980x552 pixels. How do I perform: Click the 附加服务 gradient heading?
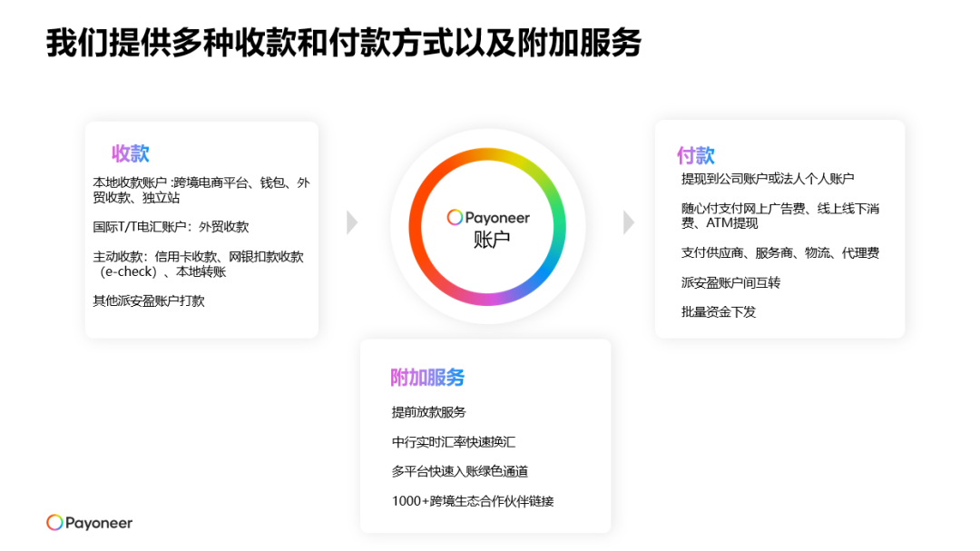426,377
